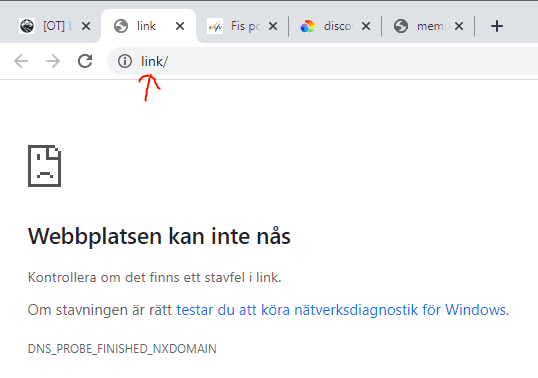538x378 pixels.
Task: Go forward to next page
Action: click(53, 61)
